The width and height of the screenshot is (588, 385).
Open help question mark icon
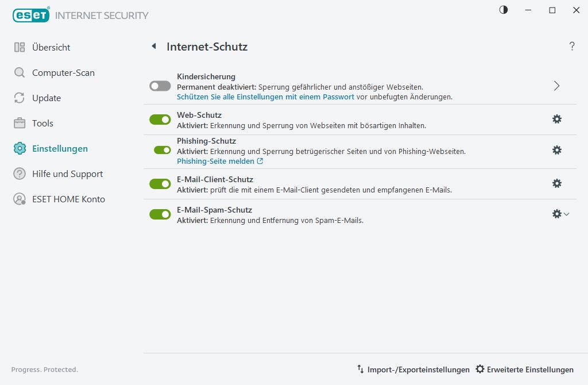coord(572,47)
